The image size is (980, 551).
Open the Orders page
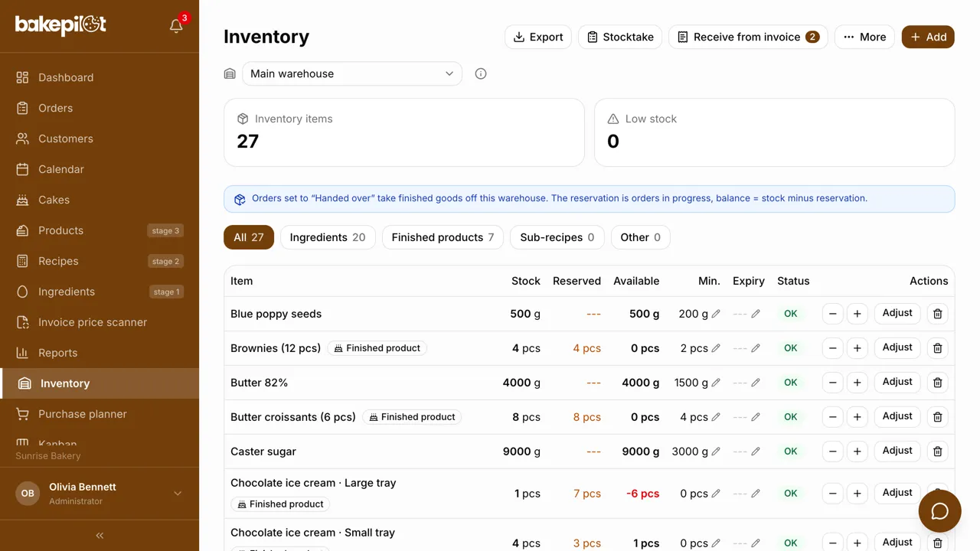[100, 108]
